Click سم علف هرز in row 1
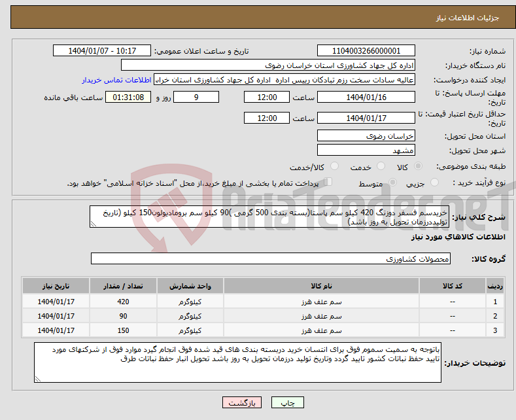This screenshot has height=420, width=516. [322, 302]
